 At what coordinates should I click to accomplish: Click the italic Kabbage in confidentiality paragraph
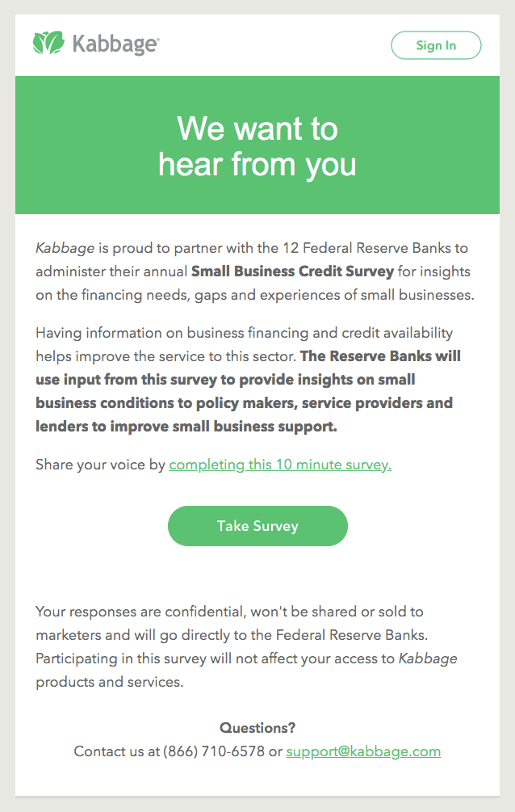428,658
